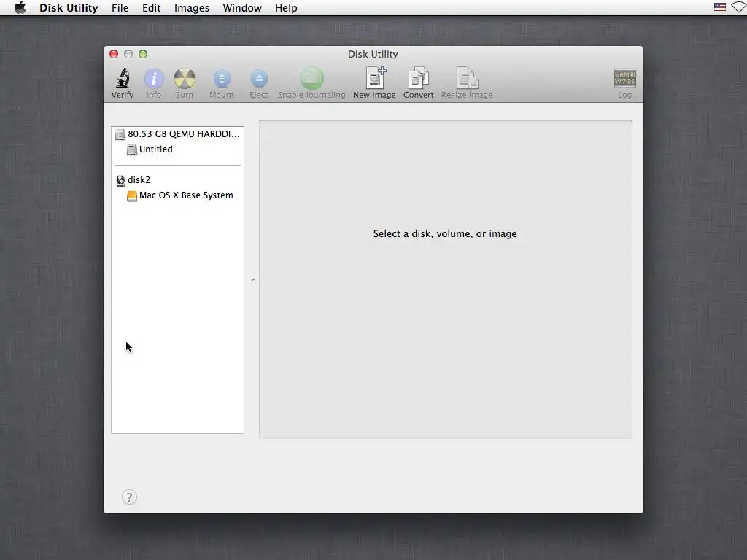
Task: Click the question mark help button
Action: click(x=129, y=497)
